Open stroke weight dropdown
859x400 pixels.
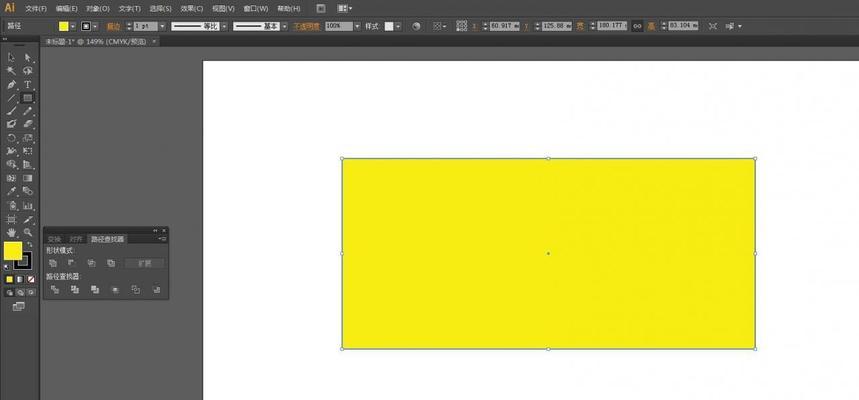[162, 26]
